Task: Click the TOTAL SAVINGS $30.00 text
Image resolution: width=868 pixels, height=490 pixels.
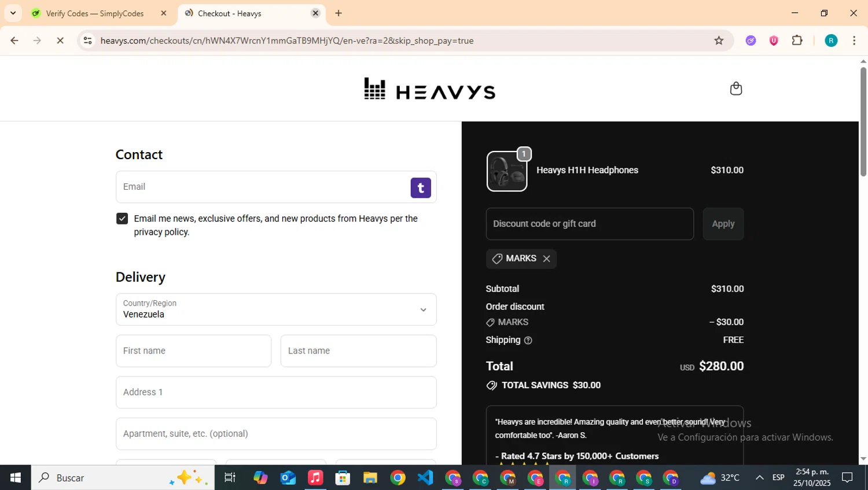Action: pyautogui.click(x=551, y=385)
